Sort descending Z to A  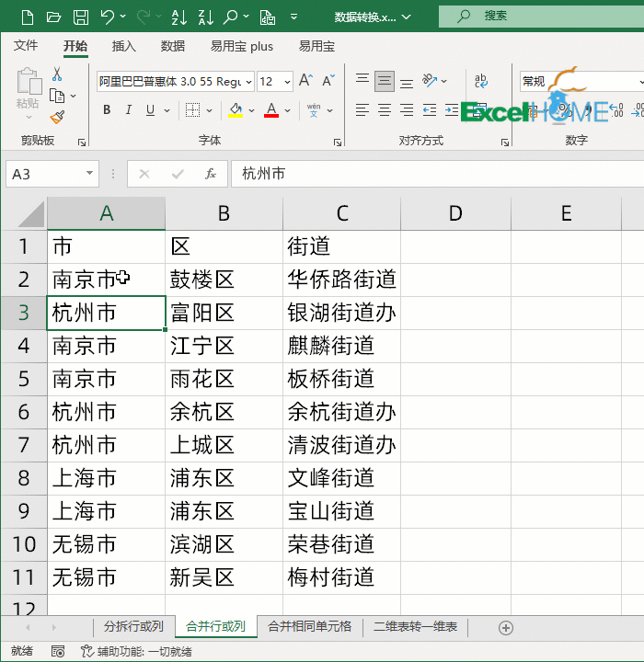coord(206,17)
